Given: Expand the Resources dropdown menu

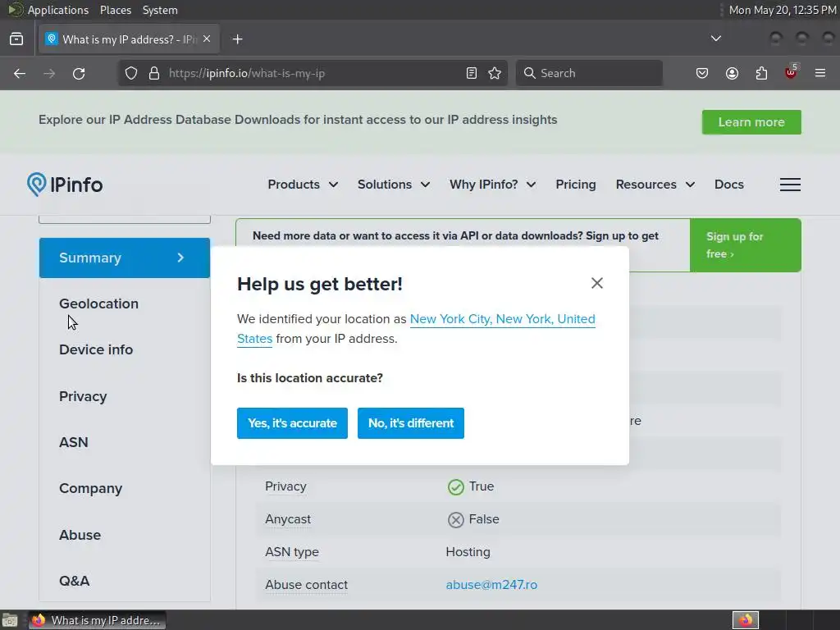Looking at the screenshot, I should click(655, 185).
